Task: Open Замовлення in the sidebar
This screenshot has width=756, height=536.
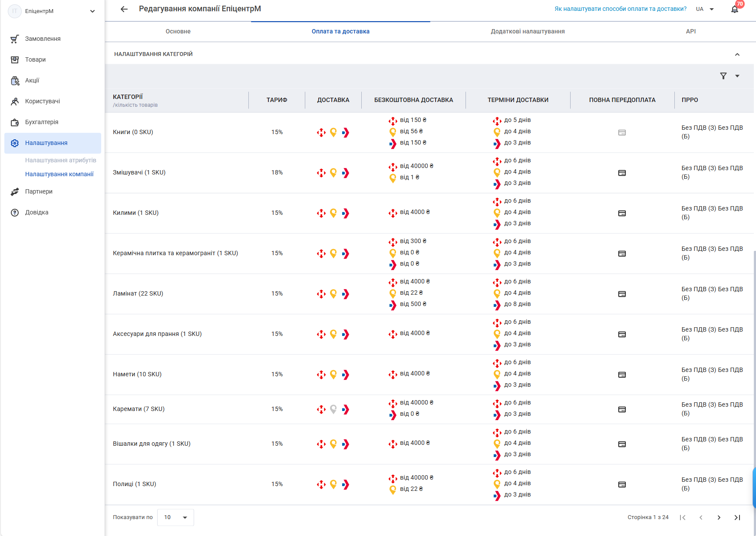Action: coord(53,39)
